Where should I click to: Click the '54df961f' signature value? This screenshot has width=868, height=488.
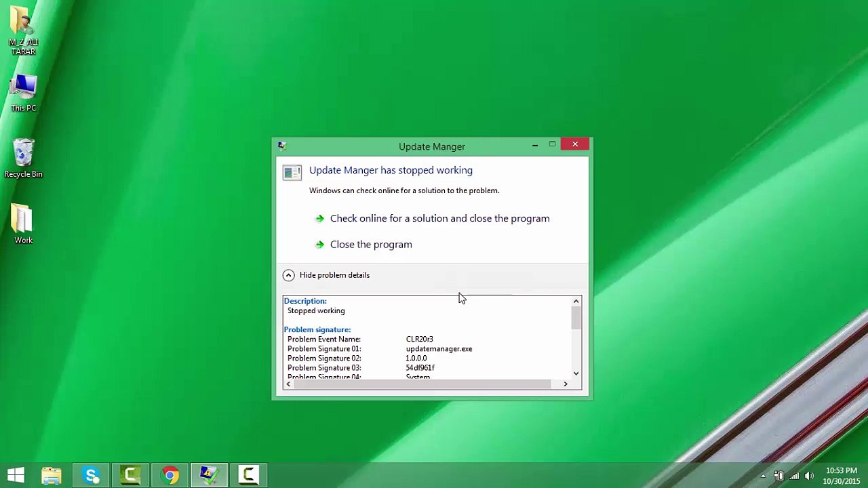(x=420, y=368)
